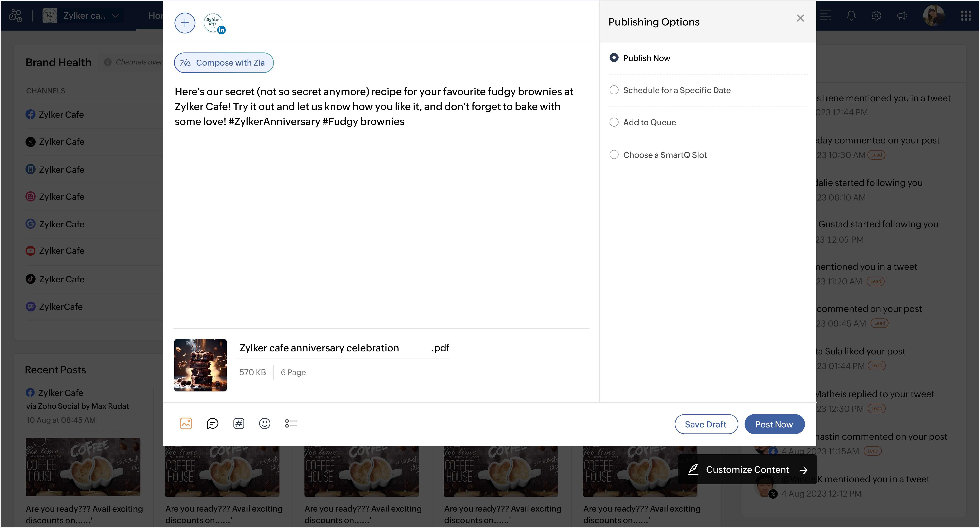
Task: Open the first comment speech bubble icon
Action: coord(212,423)
